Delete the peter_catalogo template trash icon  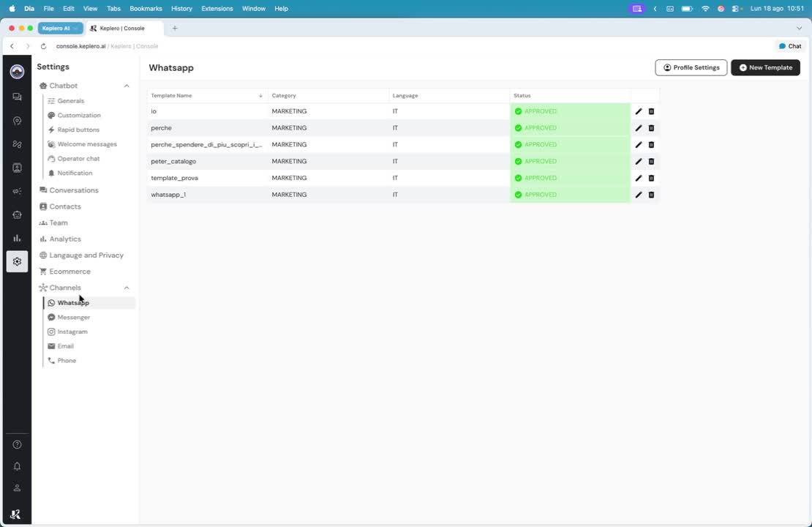(x=652, y=161)
